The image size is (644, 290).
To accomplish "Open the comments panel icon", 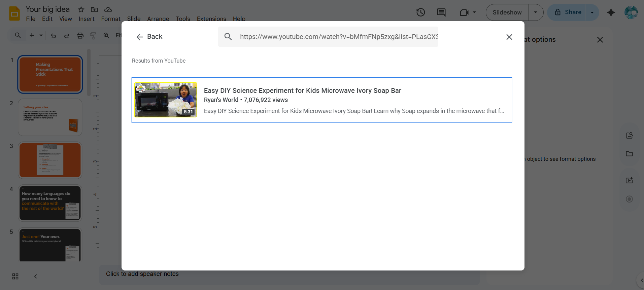I will tap(441, 12).
